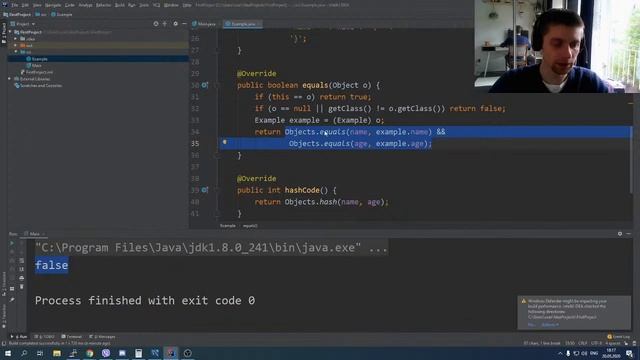
Task: Open the Terminal tool window button
Action: (x=72, y=337)
